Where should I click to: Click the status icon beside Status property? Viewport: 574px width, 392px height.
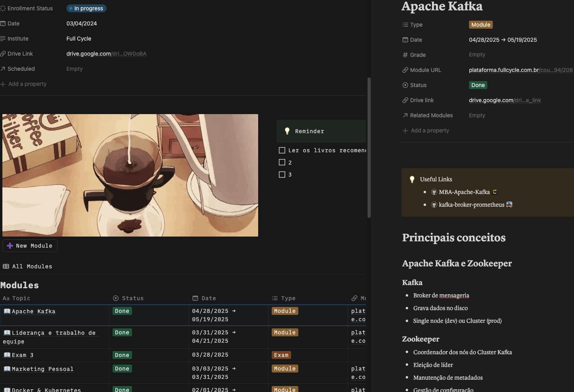click(405, 85)
